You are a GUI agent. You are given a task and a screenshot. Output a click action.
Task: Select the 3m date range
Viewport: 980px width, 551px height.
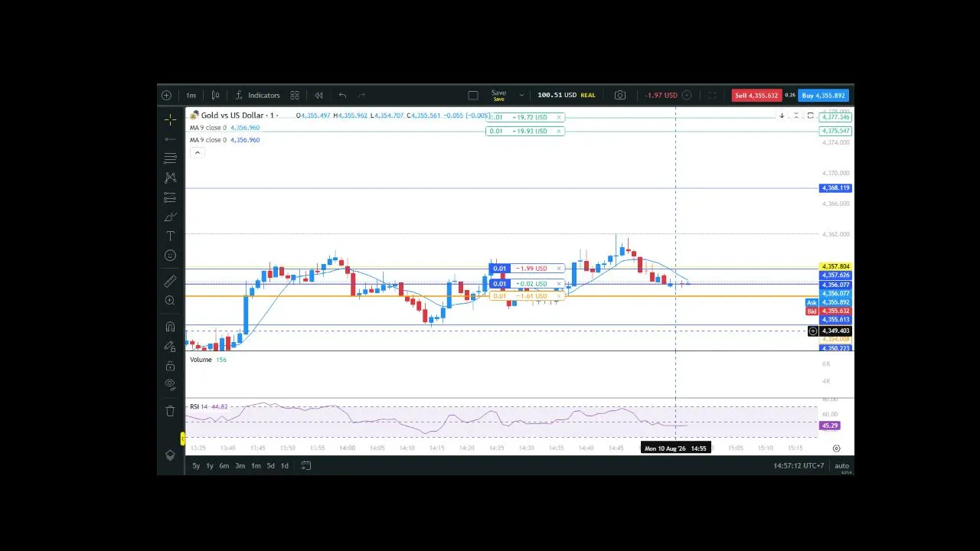(240, 466)
